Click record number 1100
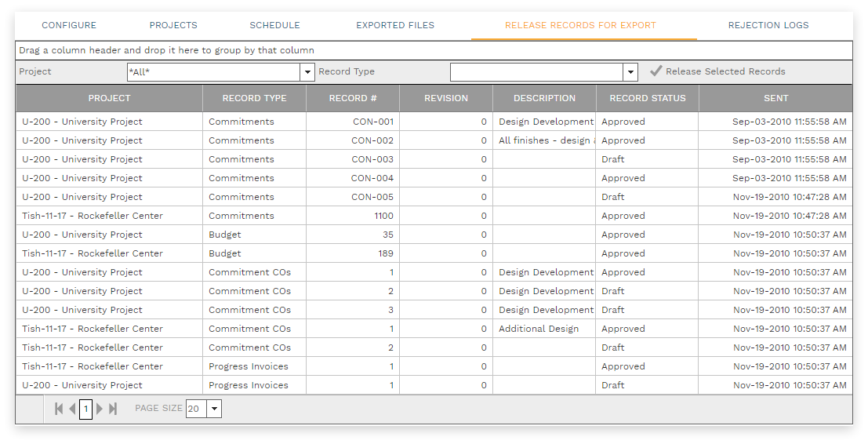Viewport: 868px width, 444px height. (383, 216)
